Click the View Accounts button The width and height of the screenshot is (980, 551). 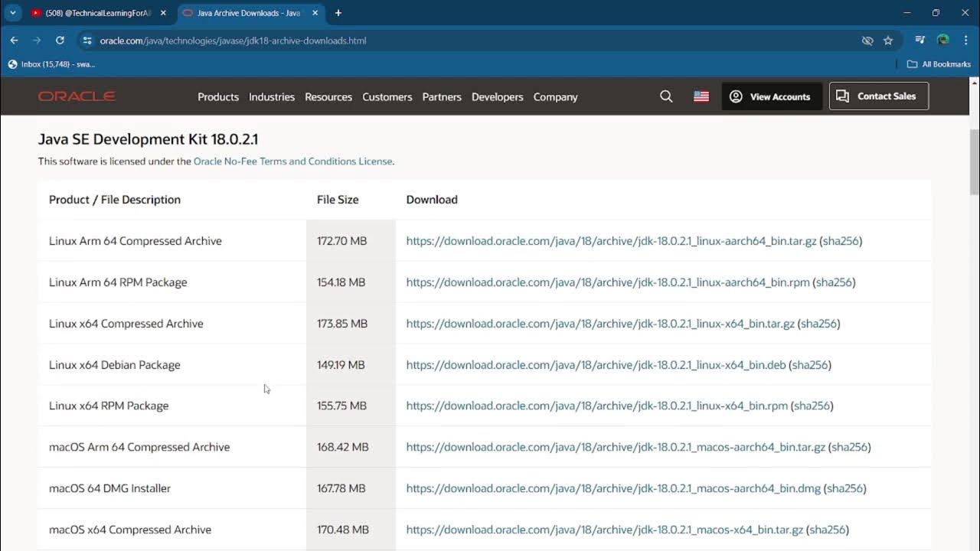[x=772, y=96]
